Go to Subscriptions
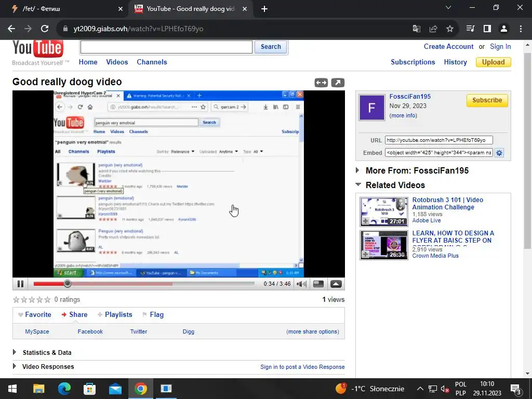 (x=413, y=62)
